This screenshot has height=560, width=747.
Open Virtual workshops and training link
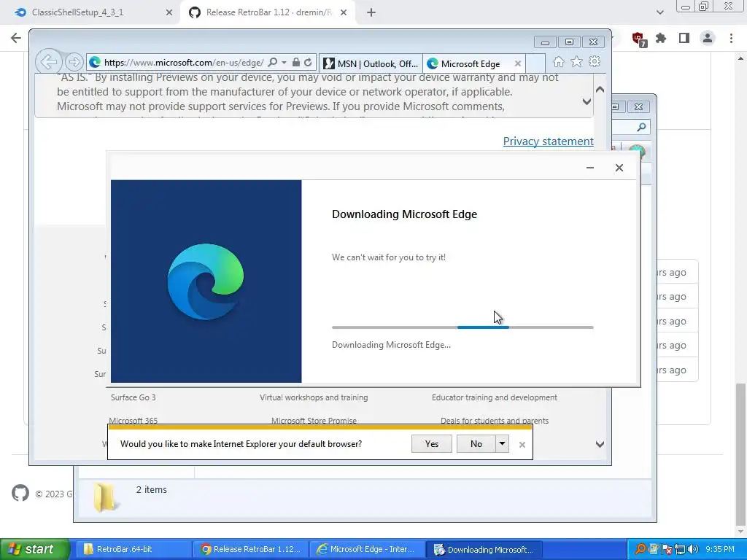tap(314, 397)
